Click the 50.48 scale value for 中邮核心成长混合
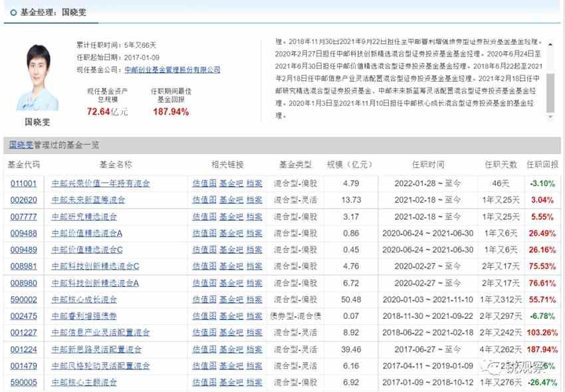 point(351,300)
